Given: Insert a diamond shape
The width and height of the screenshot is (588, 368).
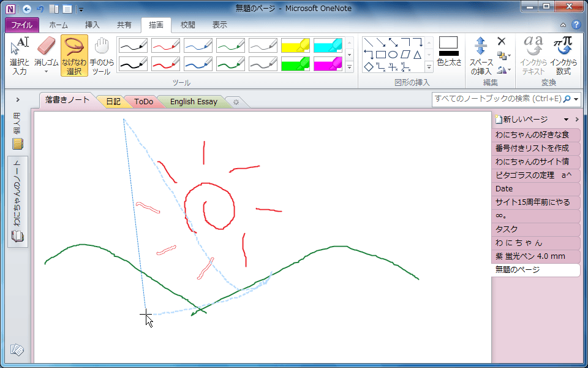Looking at the screenshot, I should pos(369,67).
